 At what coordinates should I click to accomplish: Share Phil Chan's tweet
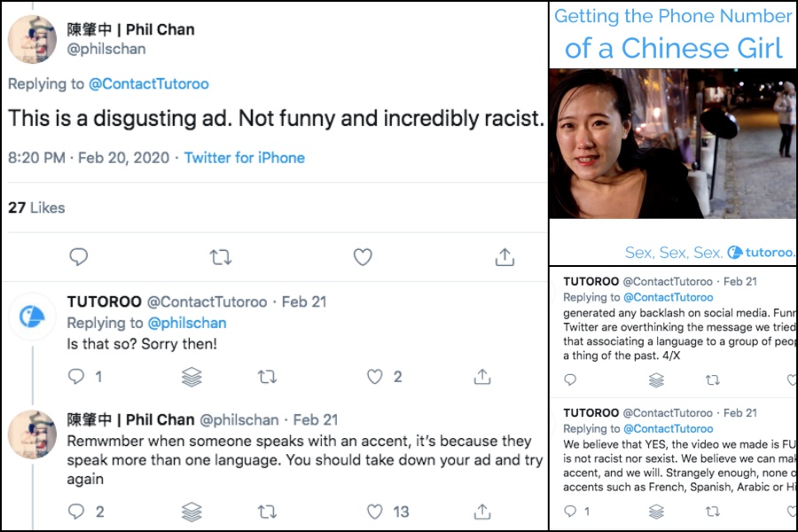click(x=505, y=257)
